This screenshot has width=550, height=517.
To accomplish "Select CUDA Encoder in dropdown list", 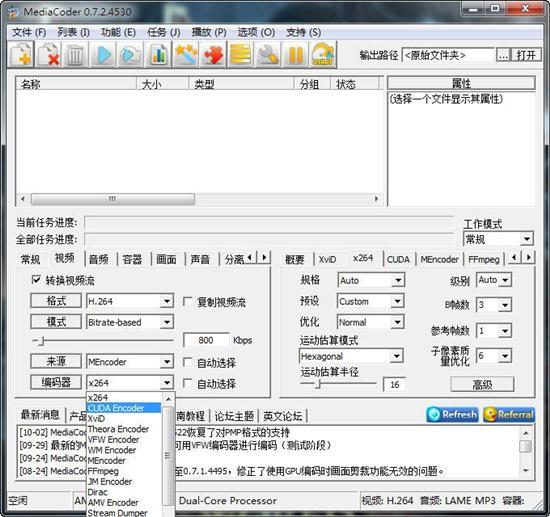I will [123, 408].
